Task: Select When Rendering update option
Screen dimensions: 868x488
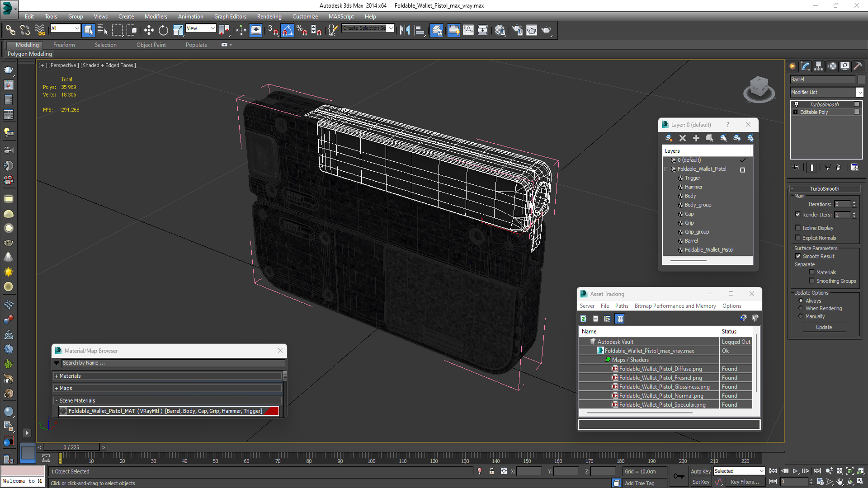Action: (801, 308)
